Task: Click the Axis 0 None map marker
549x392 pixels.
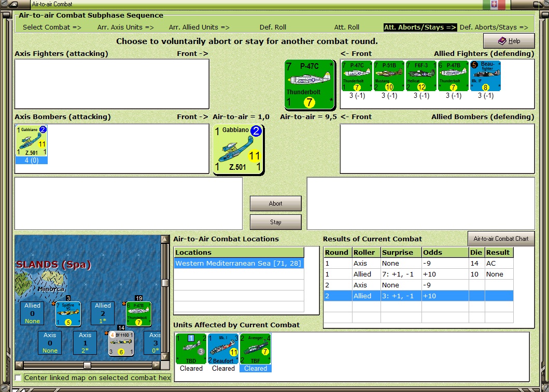Action: 50,343
